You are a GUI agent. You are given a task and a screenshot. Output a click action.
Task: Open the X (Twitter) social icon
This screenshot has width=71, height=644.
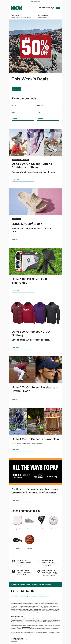(x=17, y=591)
